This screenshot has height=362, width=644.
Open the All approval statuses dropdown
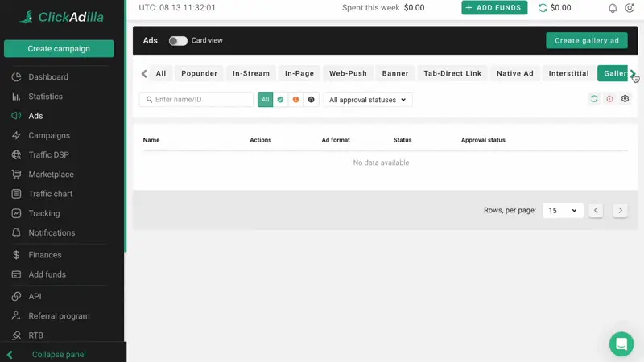(x=368, y=100)
